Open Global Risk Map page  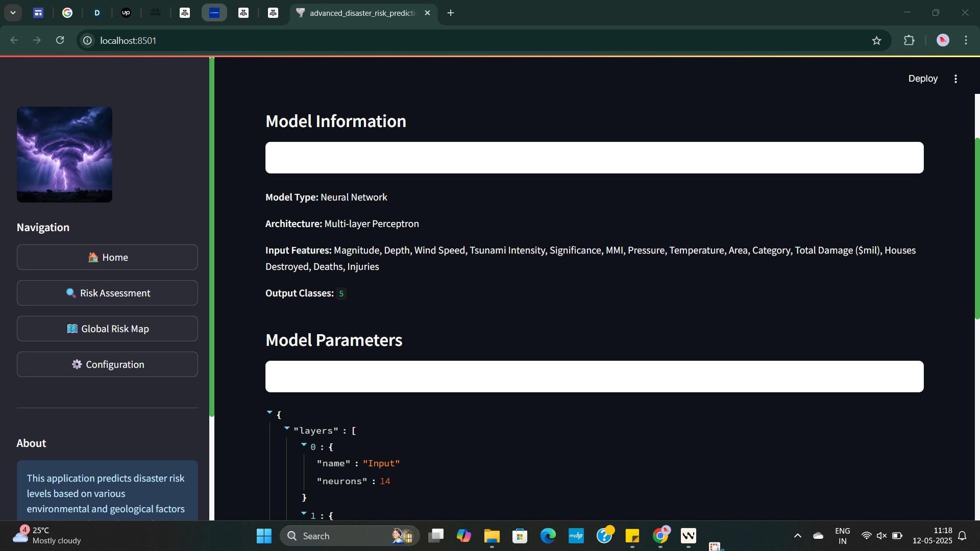tap(107, 329)
